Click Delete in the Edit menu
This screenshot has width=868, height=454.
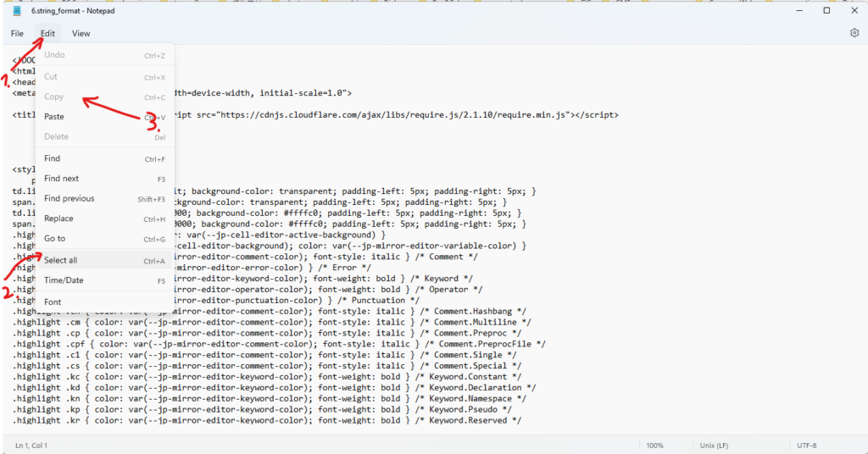click(x=104, y=136)
